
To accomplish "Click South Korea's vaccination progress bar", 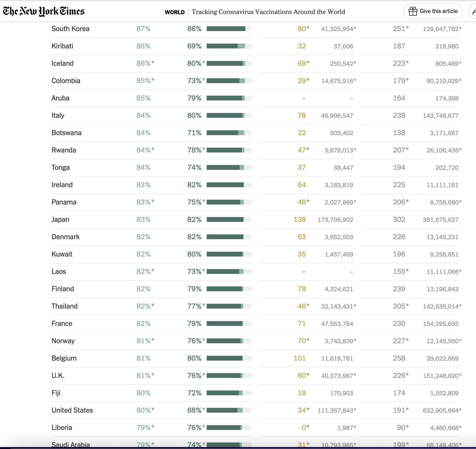I will [x=229, y=29].
